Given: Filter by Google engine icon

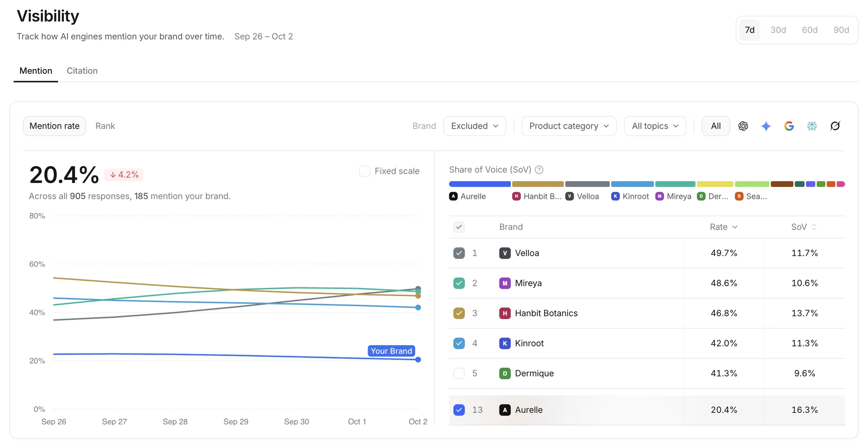Looking at the screenshot, I should point(789,126).
